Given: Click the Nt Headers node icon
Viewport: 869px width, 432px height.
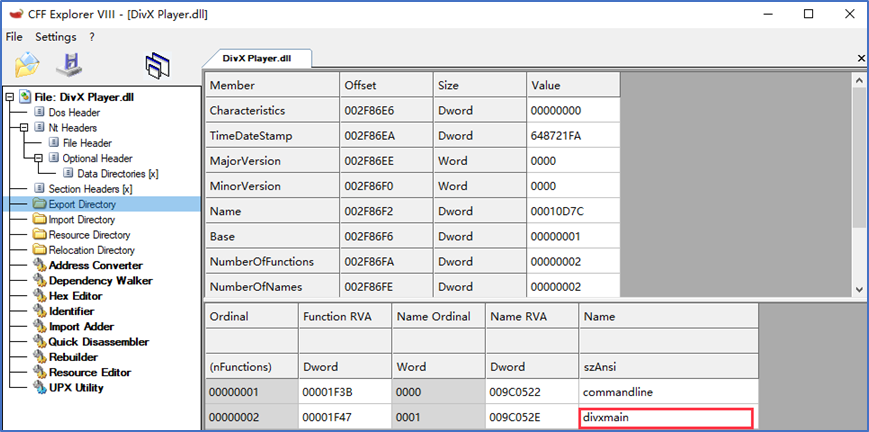Looking at the screenshot, I should coord(39,128).
